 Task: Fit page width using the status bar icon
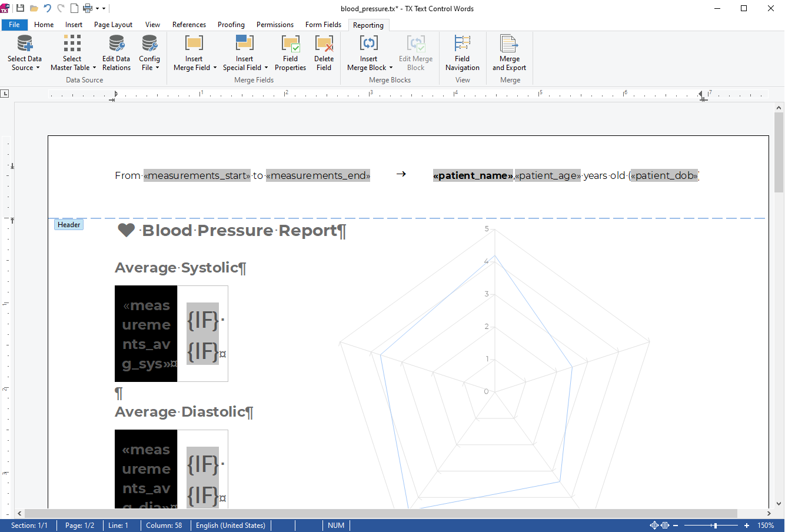point(665,526)
